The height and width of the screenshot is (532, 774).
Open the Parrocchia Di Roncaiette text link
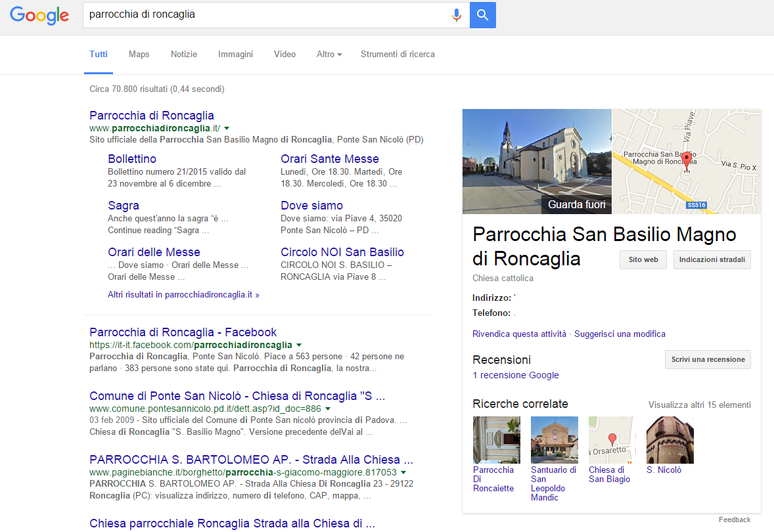pos(493,479)
